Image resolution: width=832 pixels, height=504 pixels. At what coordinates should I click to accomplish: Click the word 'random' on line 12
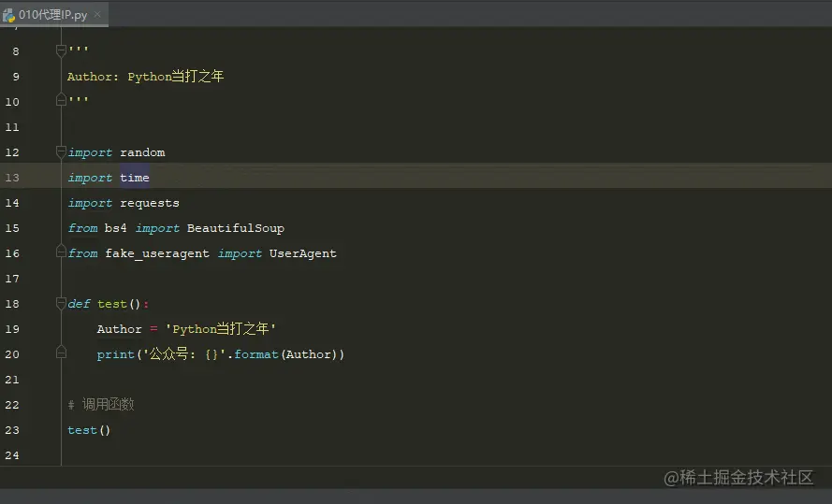coord(142,152)
